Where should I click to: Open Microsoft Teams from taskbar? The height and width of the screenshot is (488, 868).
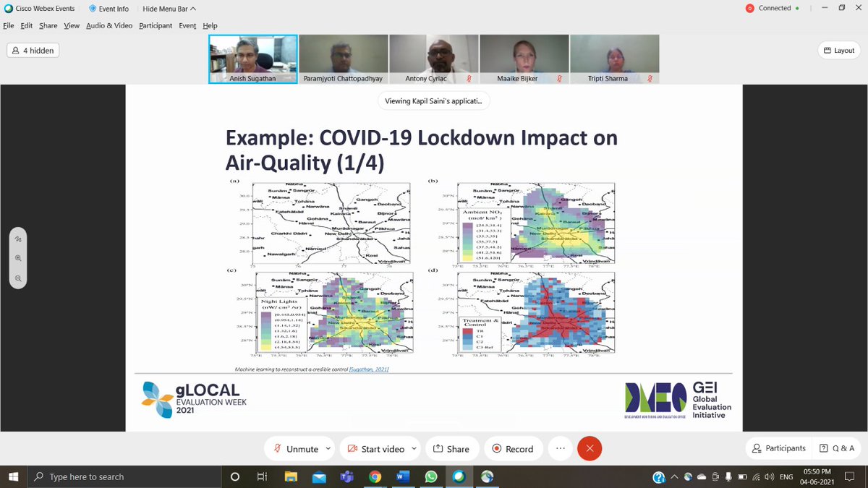click(x=346, y=476)
